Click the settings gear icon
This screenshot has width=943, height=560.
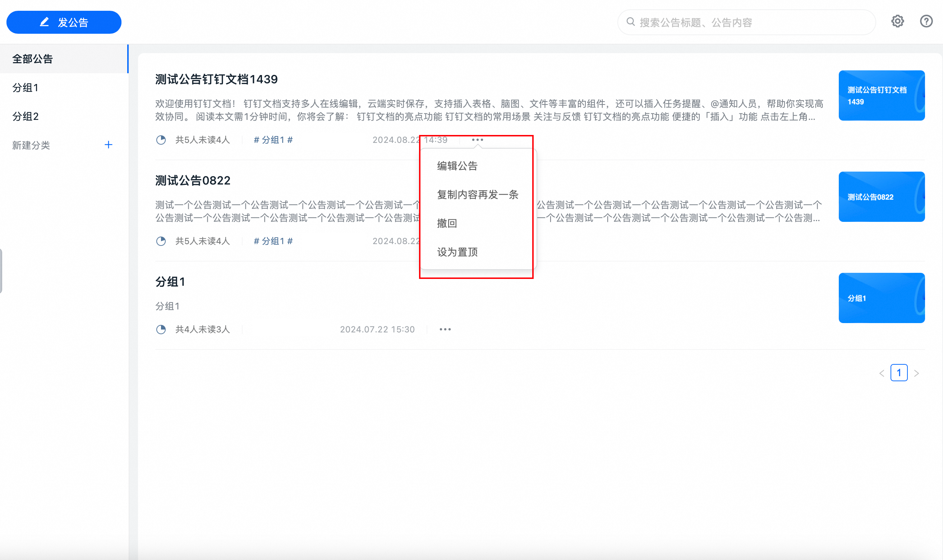pyautogui.click(x=897, y=22)
